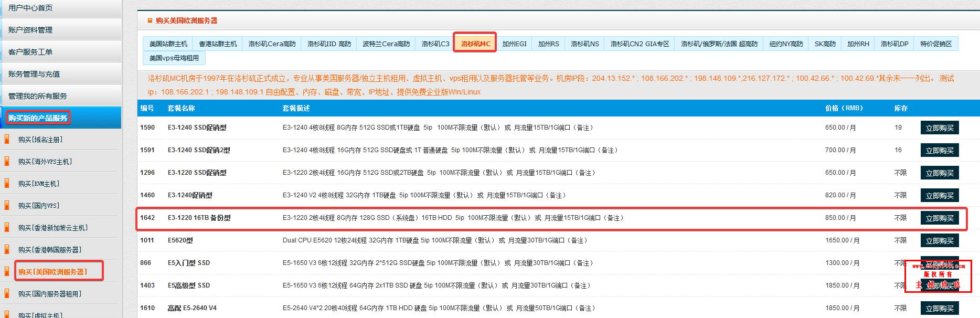980x318 pixels.
Task: Open 用户中心首页 in the sidebar
Action: point(60,8)
